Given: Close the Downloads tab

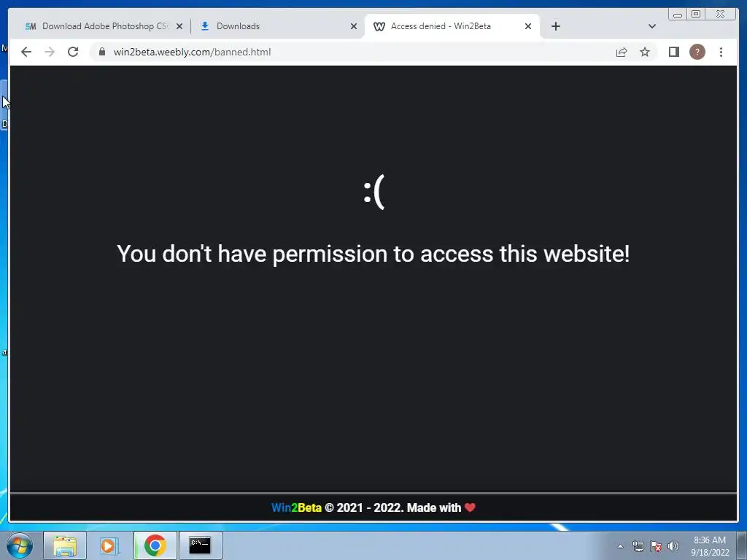Looking at the screenshot, I should [x=354, y=26].
